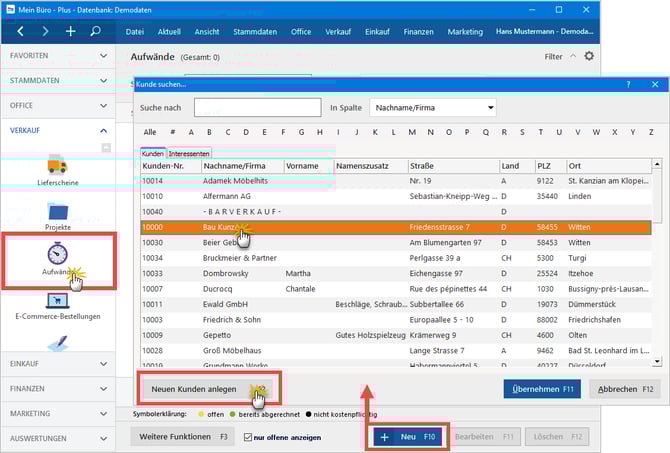Open the settings gear icon

[589, 57]
